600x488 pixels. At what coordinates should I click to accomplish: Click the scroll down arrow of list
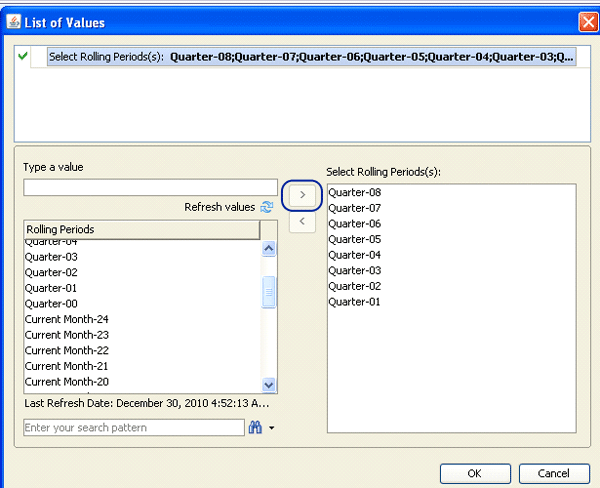tap(268, 384)
